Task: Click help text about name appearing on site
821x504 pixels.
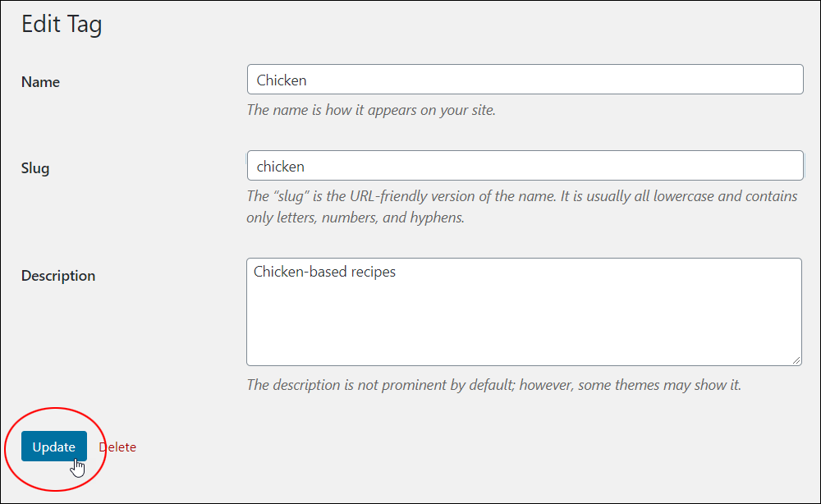Action: pos(371,110)
